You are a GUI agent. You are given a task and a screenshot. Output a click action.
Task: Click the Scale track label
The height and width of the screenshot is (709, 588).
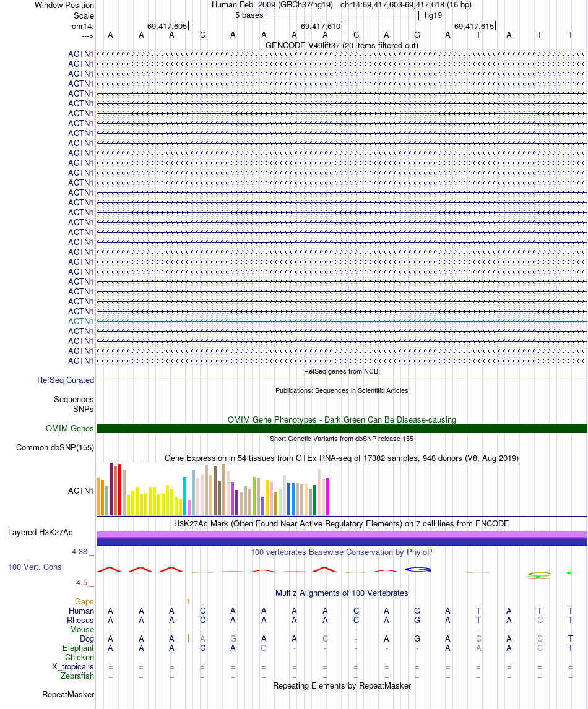[x=84, y=16]
